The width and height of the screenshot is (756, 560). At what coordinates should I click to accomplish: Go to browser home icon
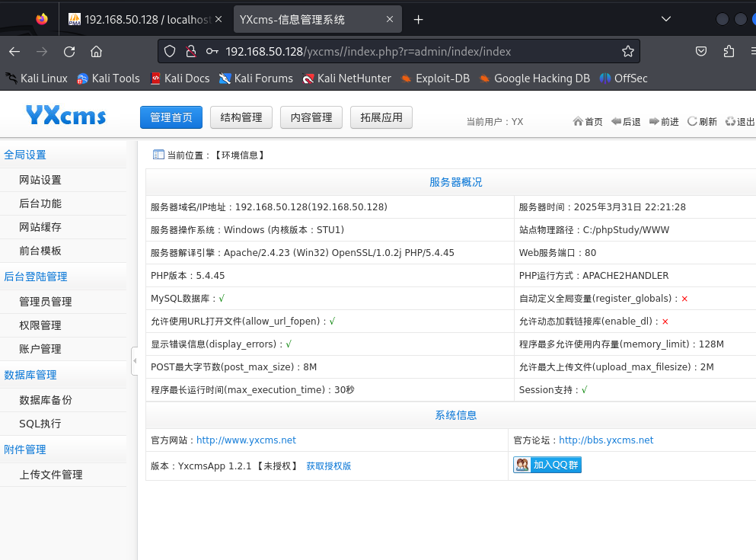tap(97, 52)
